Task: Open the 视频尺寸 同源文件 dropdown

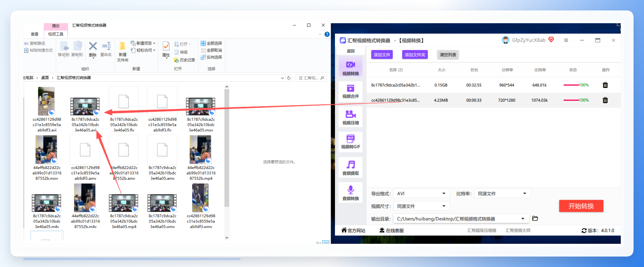Action: coord(444,206)
